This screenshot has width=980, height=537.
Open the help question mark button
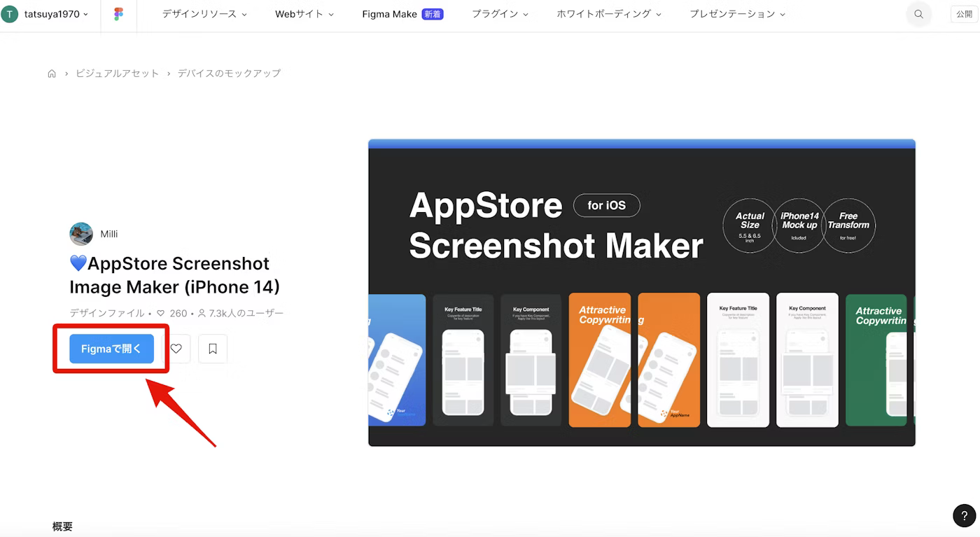tap(964, 516)
